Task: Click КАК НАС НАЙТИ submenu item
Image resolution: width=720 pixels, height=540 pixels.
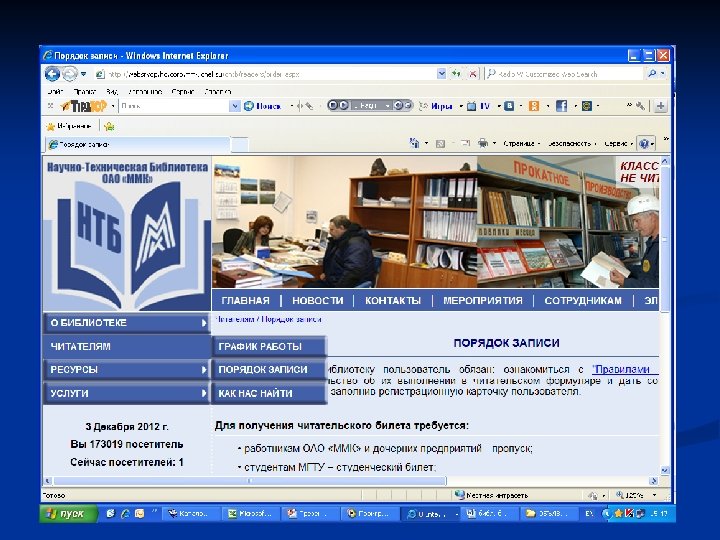Action: point(269,393)
